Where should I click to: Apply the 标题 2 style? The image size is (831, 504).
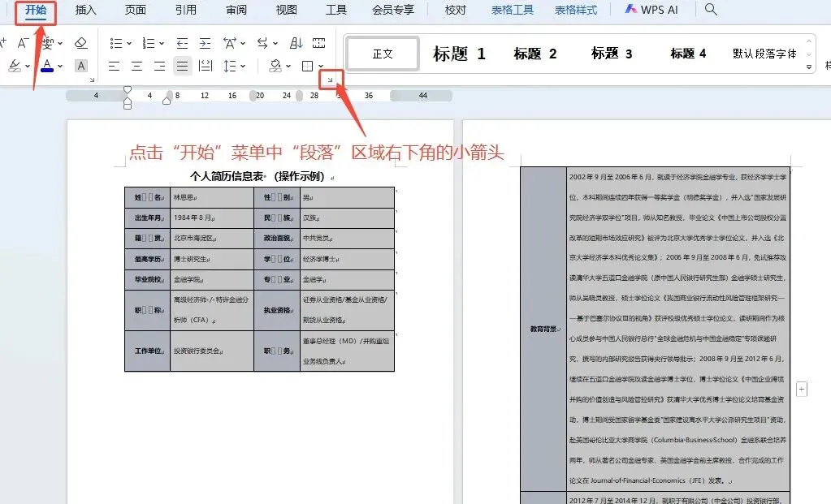tap(535, 54)
